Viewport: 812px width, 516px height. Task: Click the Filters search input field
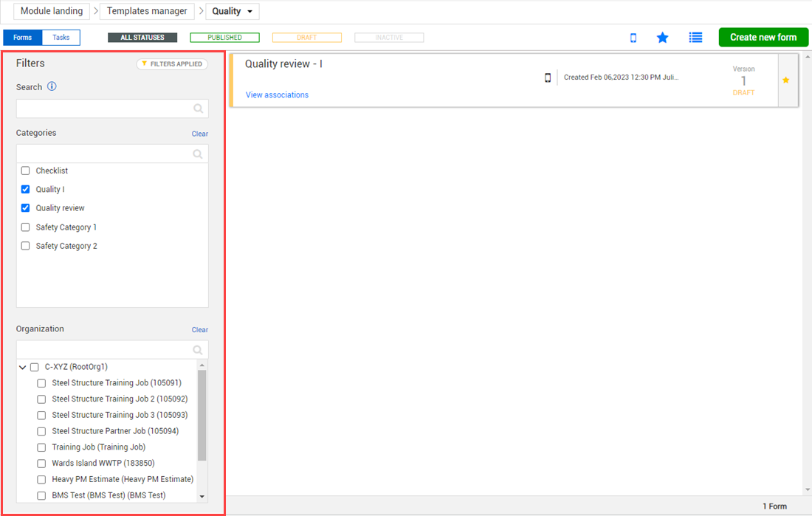pos(105,109)
